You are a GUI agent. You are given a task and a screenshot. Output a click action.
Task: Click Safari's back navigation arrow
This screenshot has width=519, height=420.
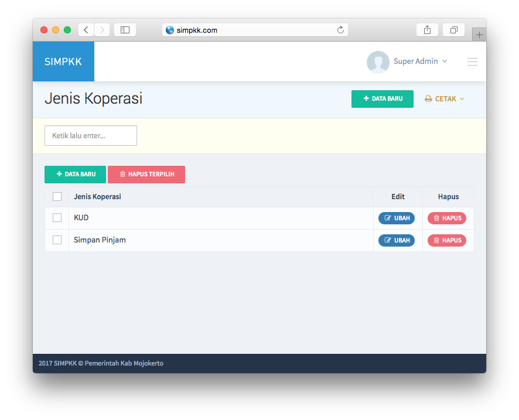[x=86, y=30]
